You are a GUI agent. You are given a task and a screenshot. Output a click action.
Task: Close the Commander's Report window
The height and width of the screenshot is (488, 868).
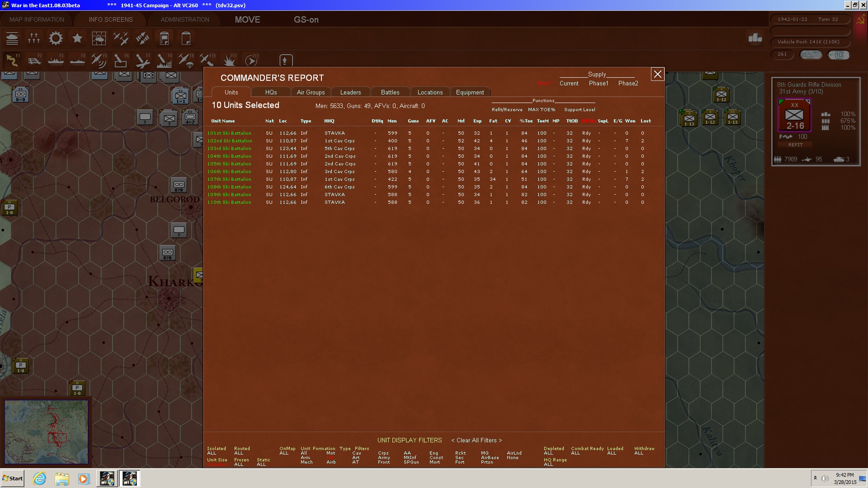click(x=658, y=74)
